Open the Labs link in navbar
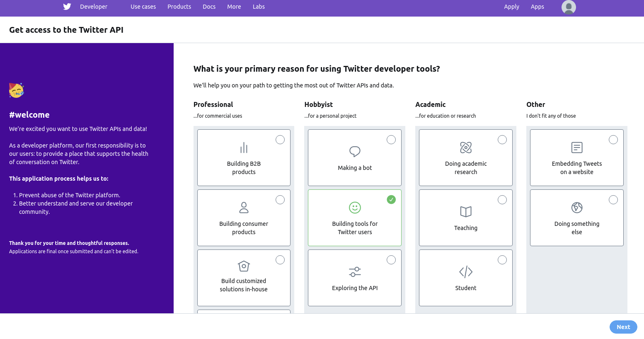The width and height of the screenshot is (644, 339). (259, 7)
